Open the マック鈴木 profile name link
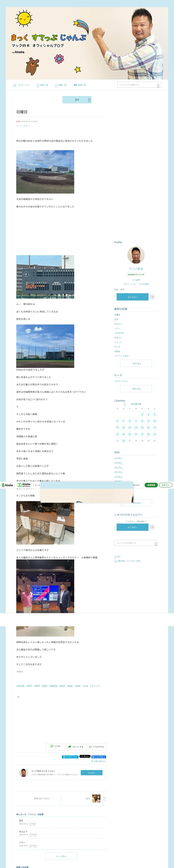Screen dimensions: 174x868 click(136, 269)
